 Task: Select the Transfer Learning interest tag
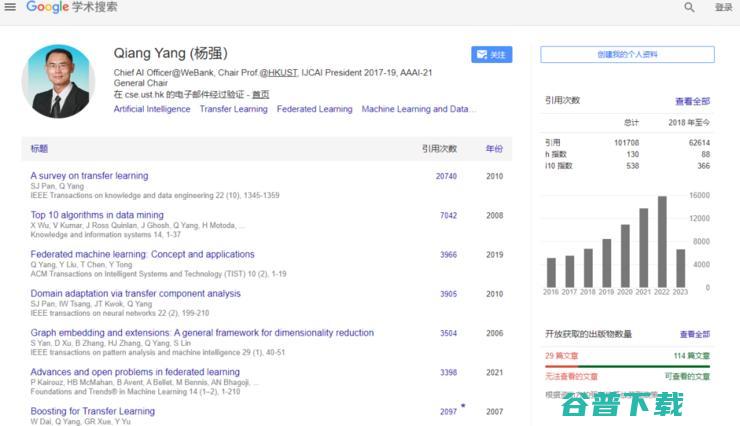[x=234, y=109]
